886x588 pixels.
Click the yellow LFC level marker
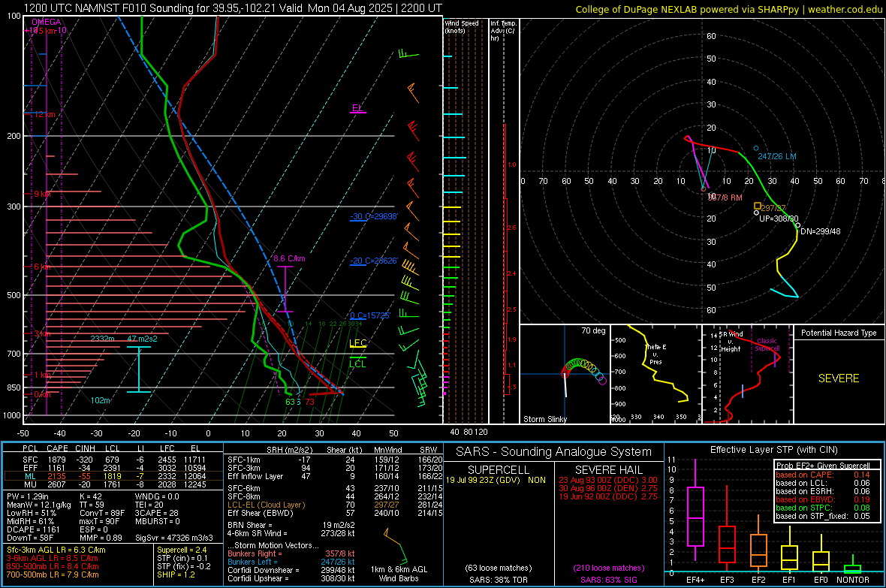pos(358,342)
